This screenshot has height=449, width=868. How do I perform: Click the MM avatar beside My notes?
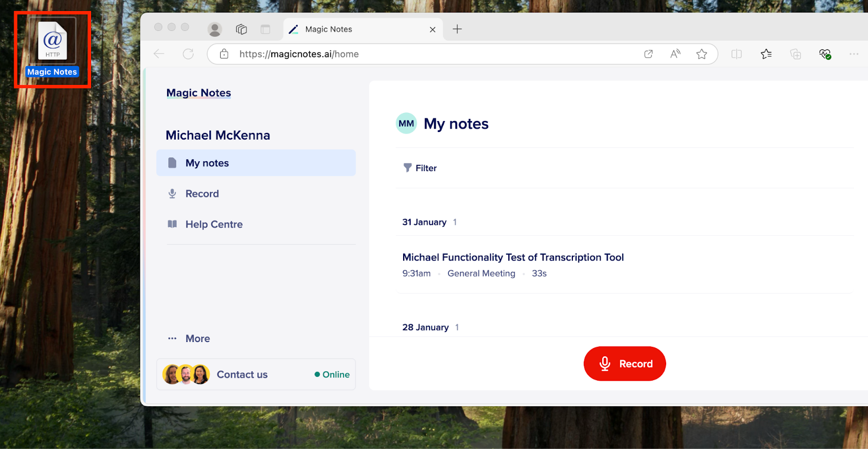point(406,123)
